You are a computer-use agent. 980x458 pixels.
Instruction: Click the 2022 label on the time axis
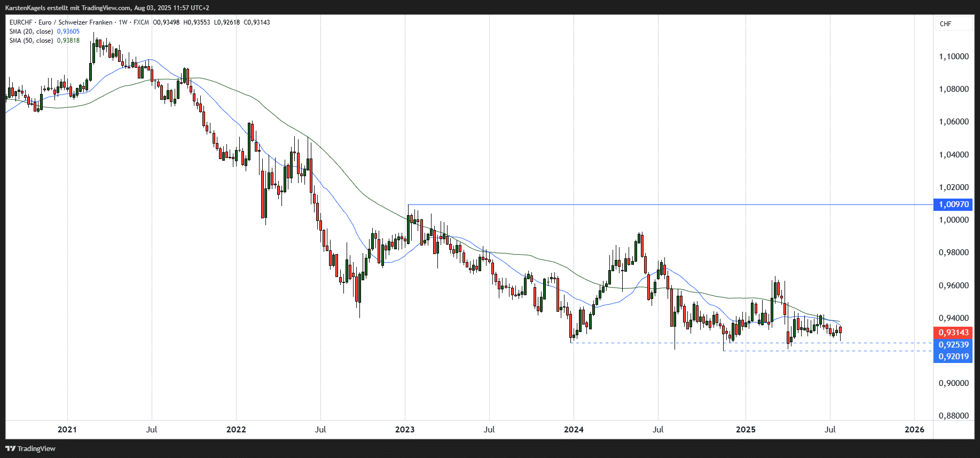(x=236, y=430)
